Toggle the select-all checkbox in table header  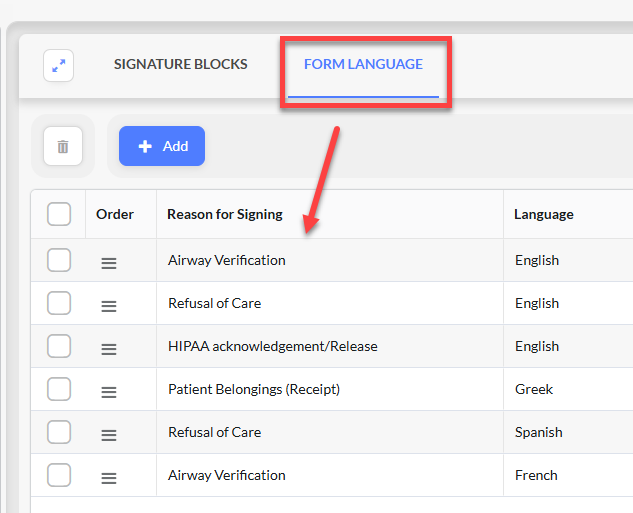tap(59, 214)
